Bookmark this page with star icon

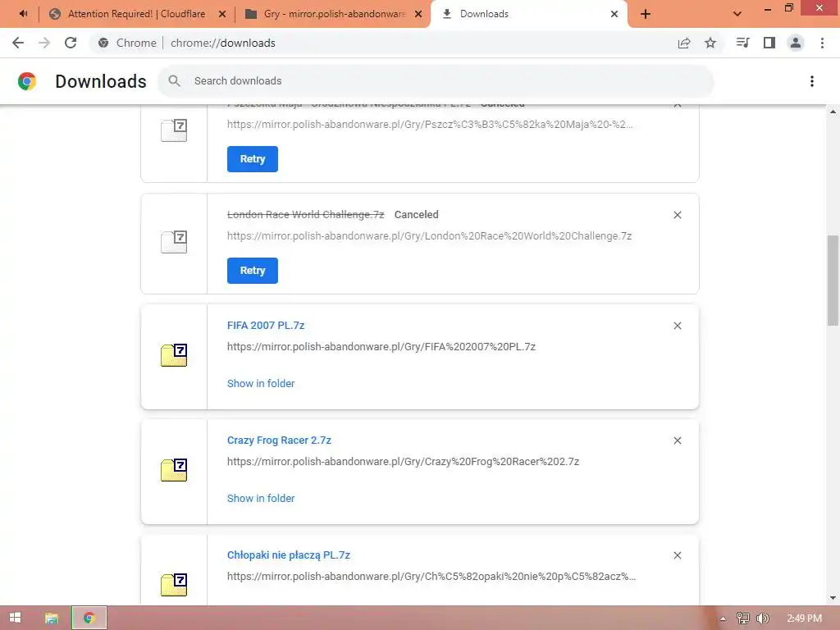(x=710, y=43)
